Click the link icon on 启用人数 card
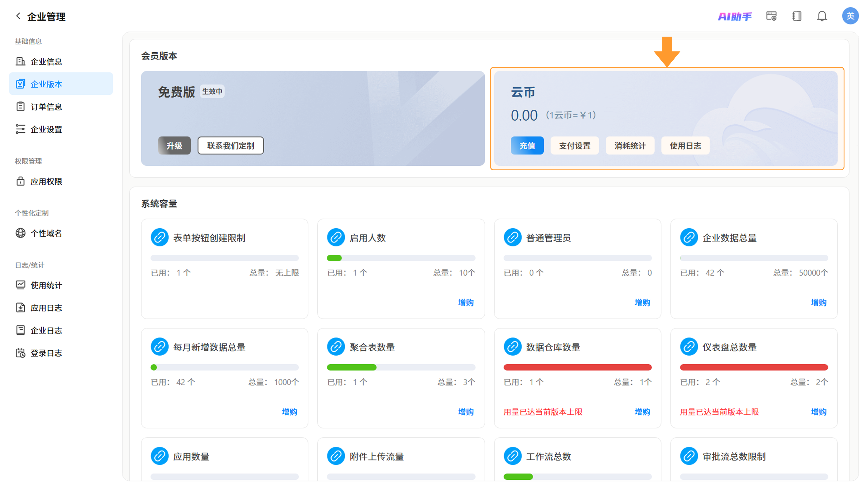 [336, 237]
